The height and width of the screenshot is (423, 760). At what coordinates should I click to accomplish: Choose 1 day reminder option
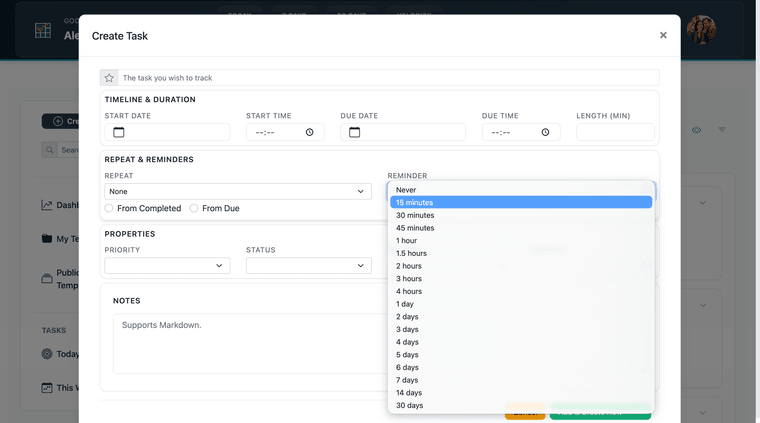pyautogui.click(x=521, y=304)
